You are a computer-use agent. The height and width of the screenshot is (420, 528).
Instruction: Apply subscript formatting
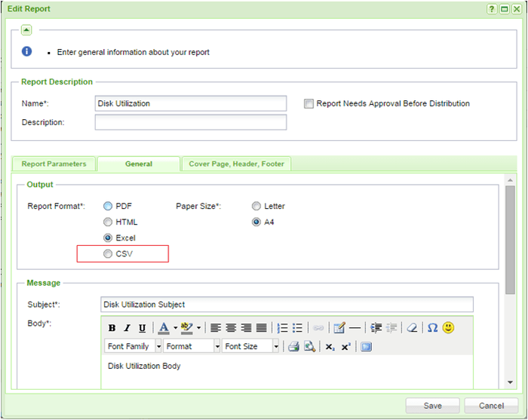(330, 347)
